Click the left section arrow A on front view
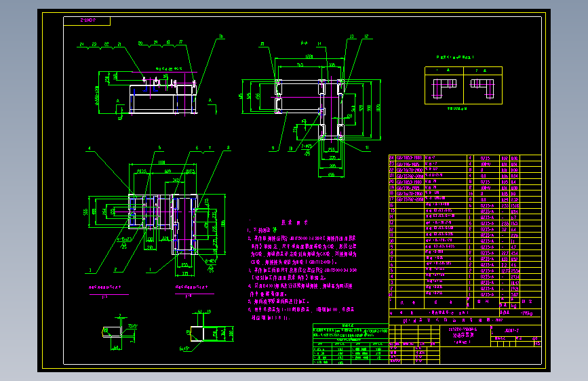The height and width of the screenshot is (381, 588). click(118, 101)
